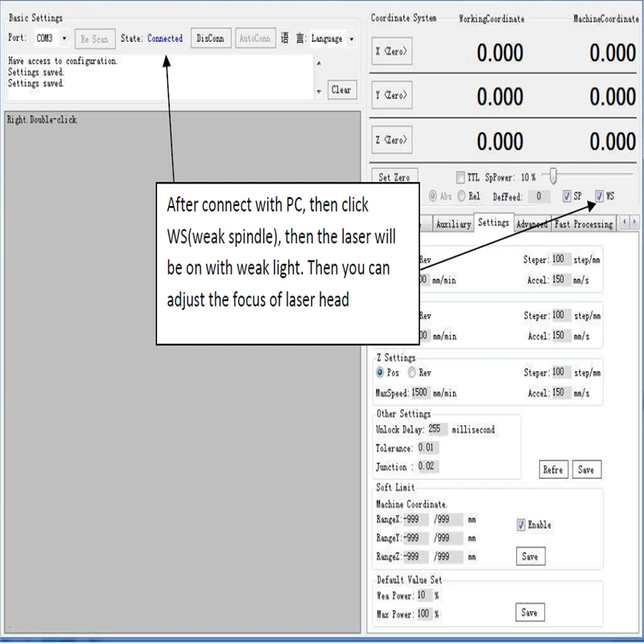This screenshot has height=644, width=644.
Task: Zero the X axis coordinate
Action: 392,52
